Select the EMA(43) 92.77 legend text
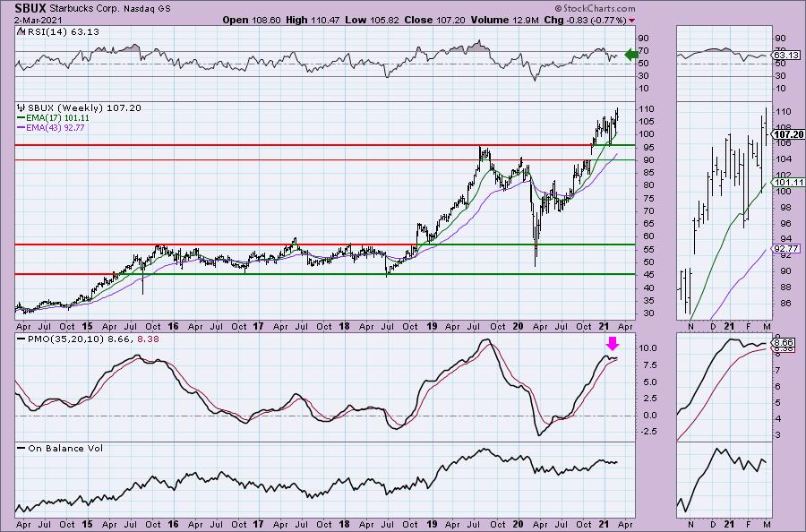806x532 pixels. tap(56, 127)
